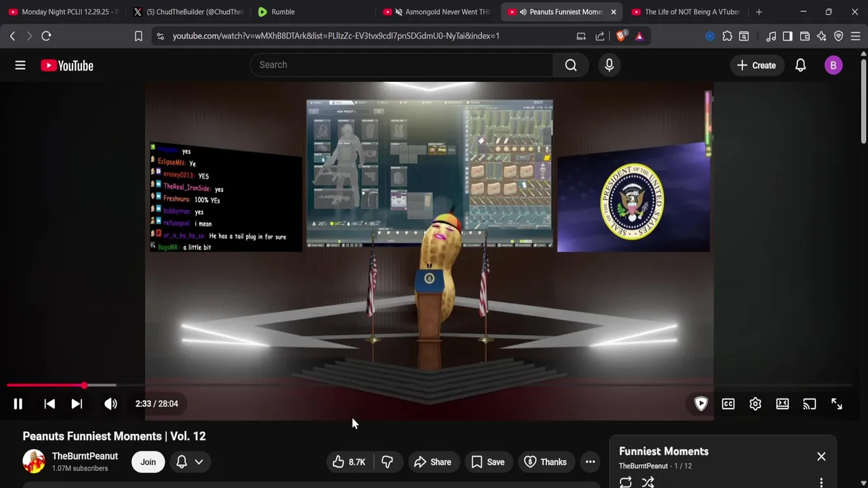The height and width of the screenshot is (488, 868).
Task: Open the YouTube hamburger guide menu
Action: tap(20, 65)
